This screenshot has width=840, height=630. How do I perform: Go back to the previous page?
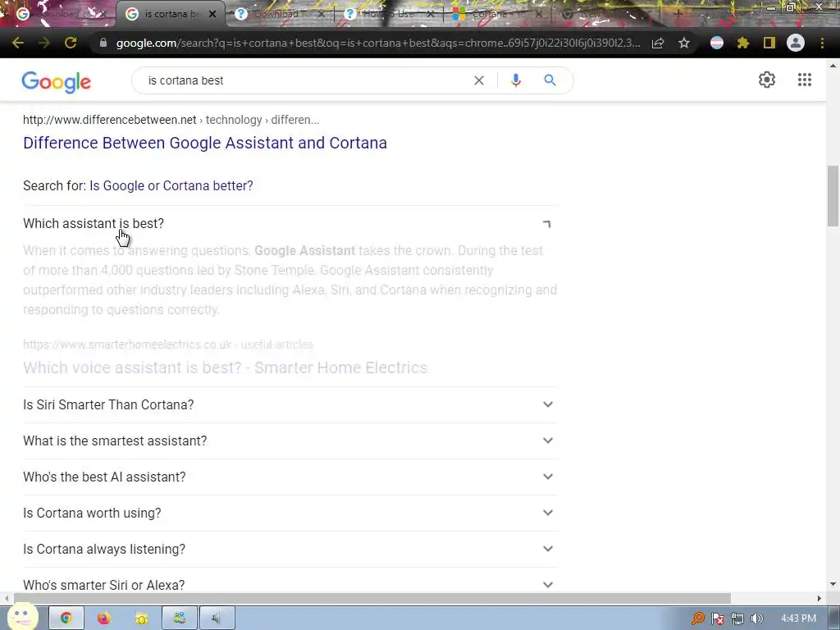(x=18, y=43)
